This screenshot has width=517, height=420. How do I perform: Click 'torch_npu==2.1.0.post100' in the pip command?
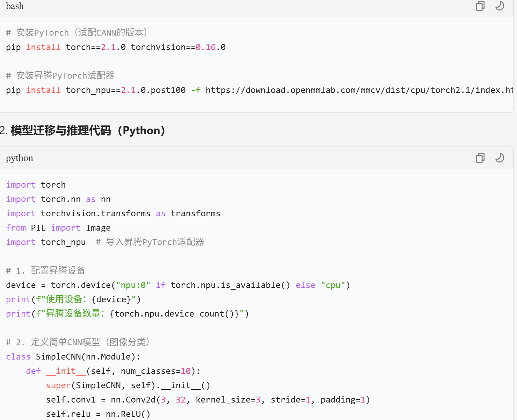tap(126, 90)
